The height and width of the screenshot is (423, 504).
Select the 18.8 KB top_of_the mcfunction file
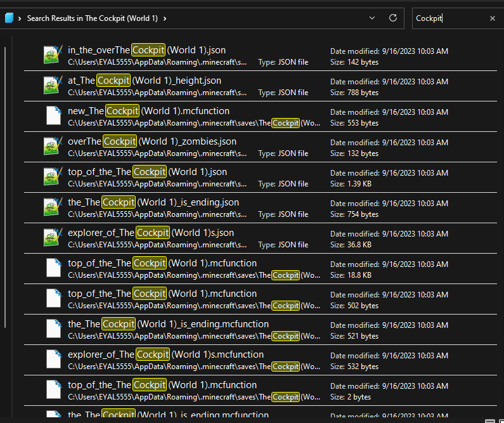261,269
